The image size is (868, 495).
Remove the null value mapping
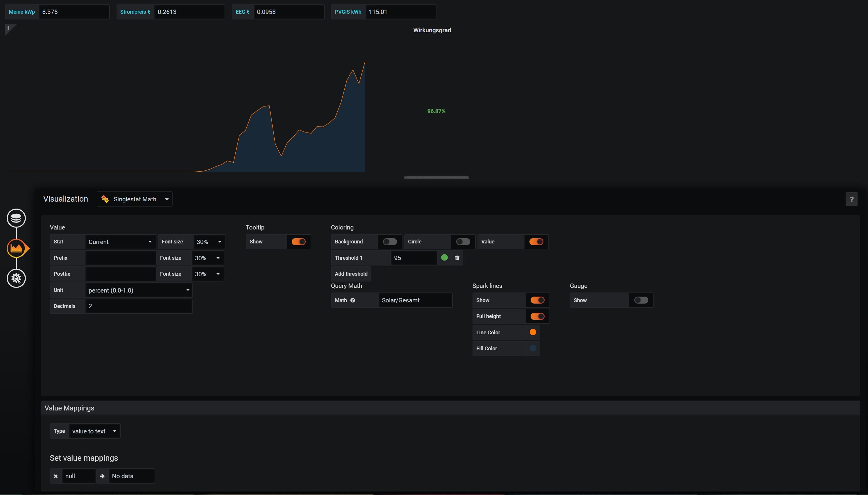(56, 476)
